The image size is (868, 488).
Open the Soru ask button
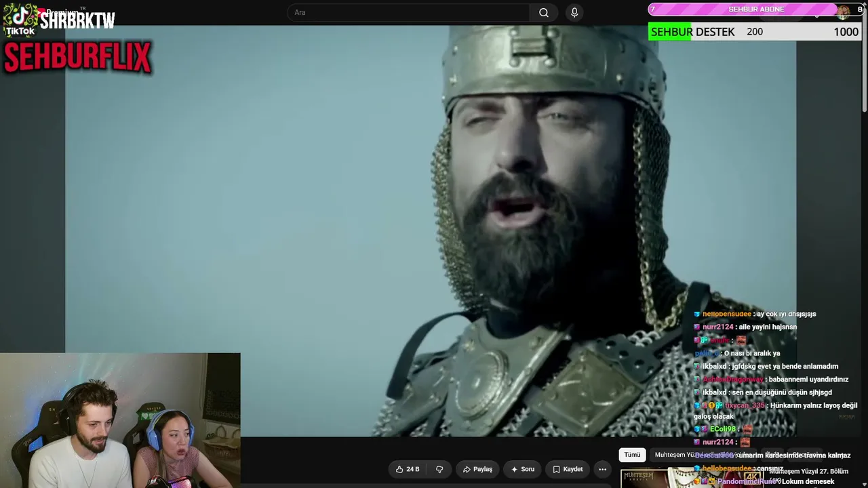[x=523, y=469]
